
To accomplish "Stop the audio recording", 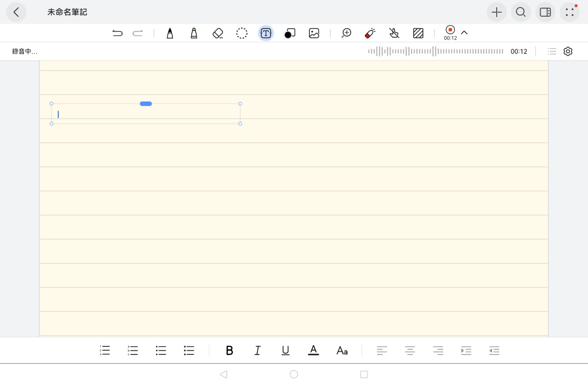I will tap(450, 30).
